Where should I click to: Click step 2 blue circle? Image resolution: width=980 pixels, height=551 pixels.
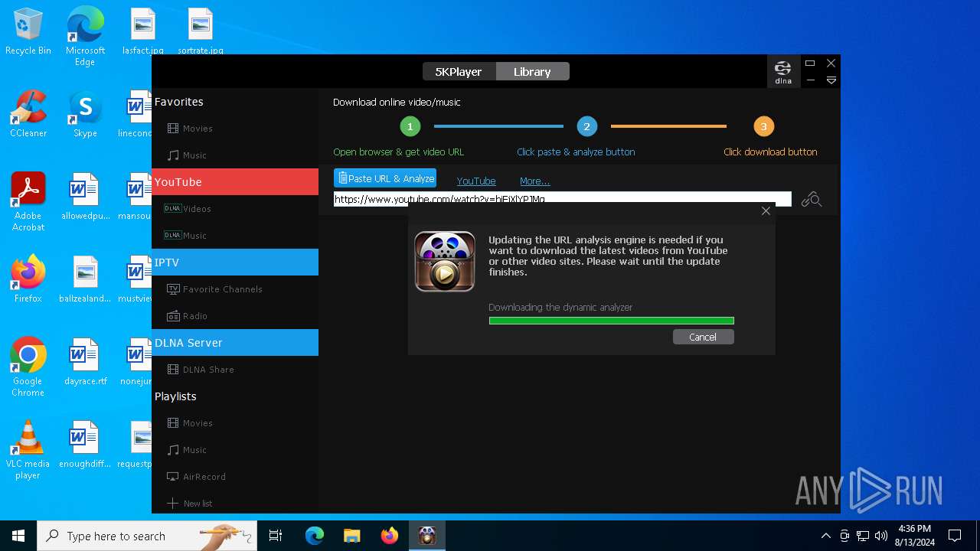point(586,126)
